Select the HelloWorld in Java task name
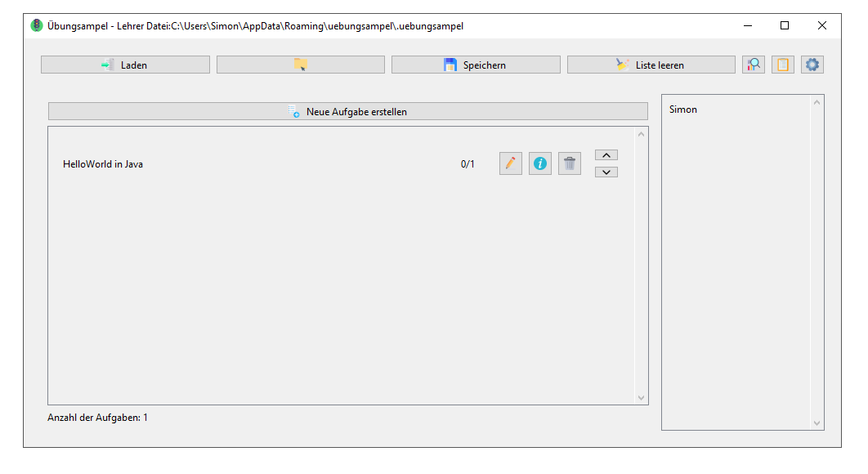Image resolution: width=868 pixels, height=474 pixels. 103,164
